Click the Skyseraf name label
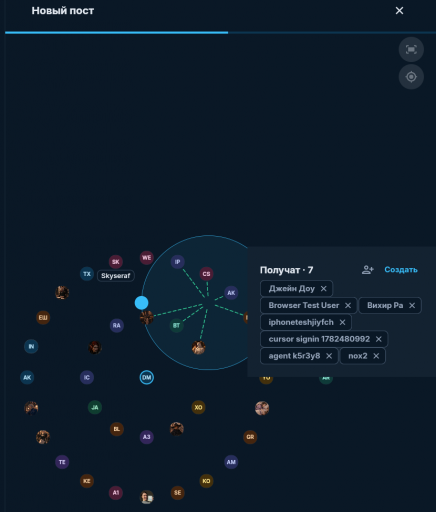 (x=116, y=276)
